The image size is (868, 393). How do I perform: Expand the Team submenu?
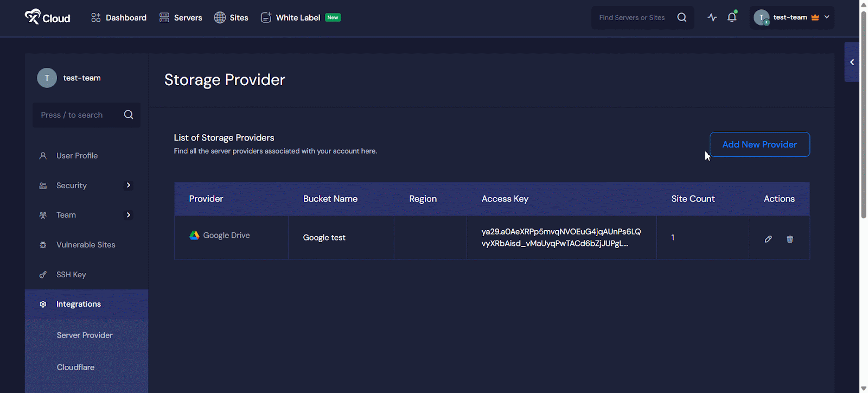tap(129, 215)
